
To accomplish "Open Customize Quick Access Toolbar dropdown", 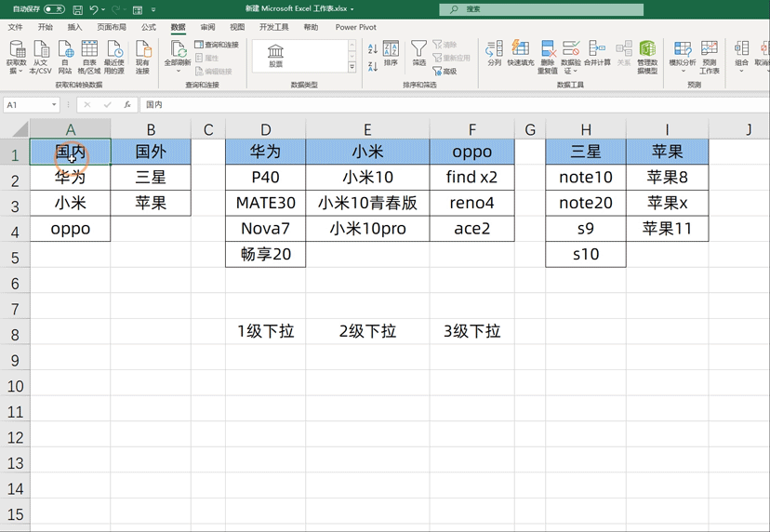I will [x=153, y=10].
